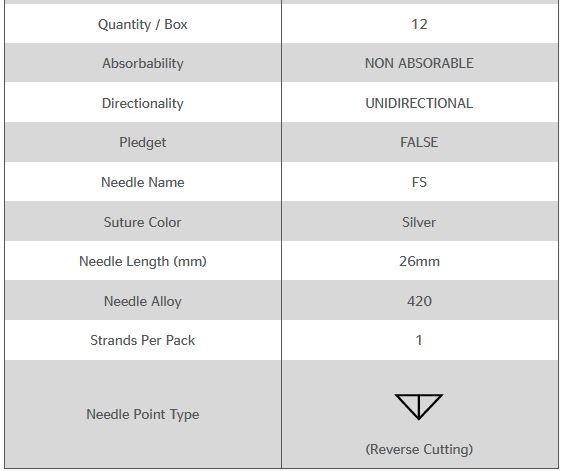Click the FS needle name value
This screenshot has width=563, height=471.
click(419, 182)
